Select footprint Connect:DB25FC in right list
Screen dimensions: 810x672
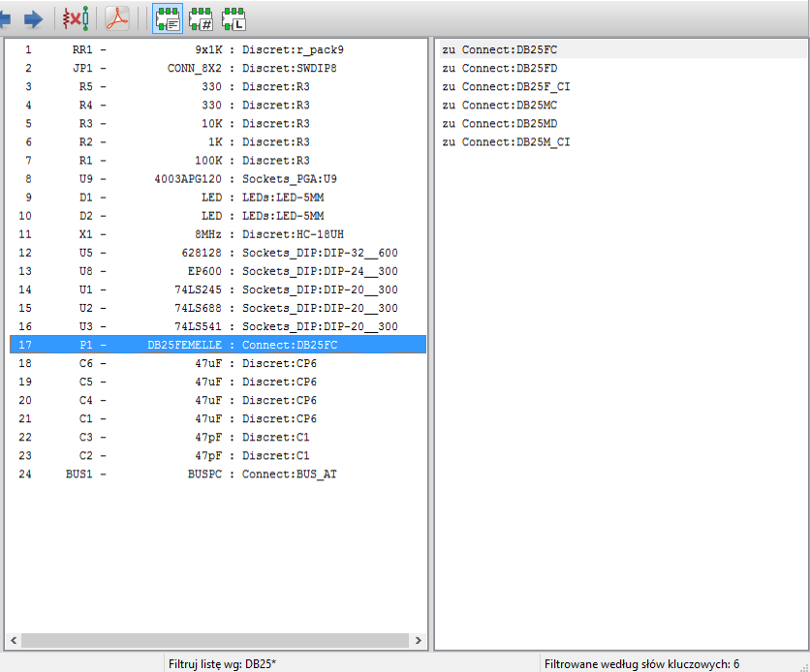pos(622,49)
